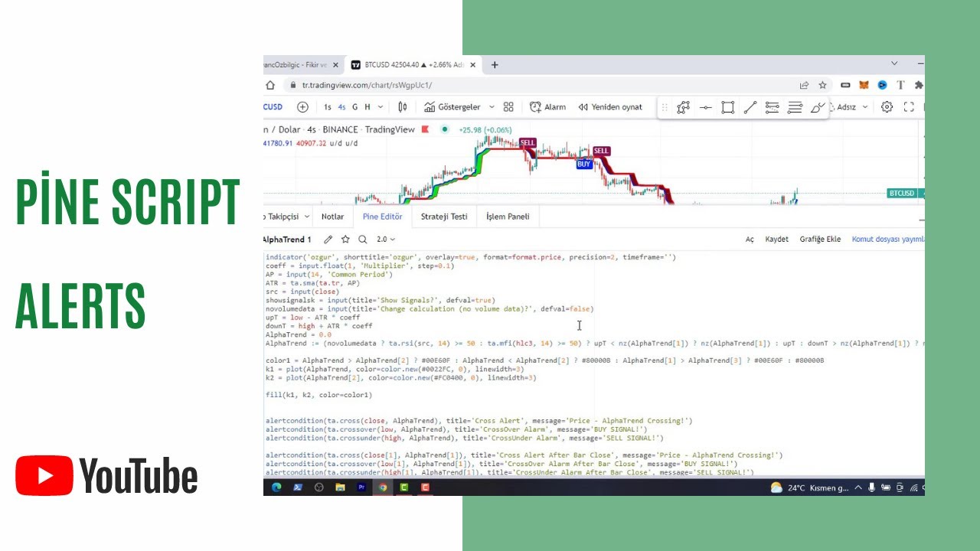Bookmark the page with star icon

click(822, 85)
